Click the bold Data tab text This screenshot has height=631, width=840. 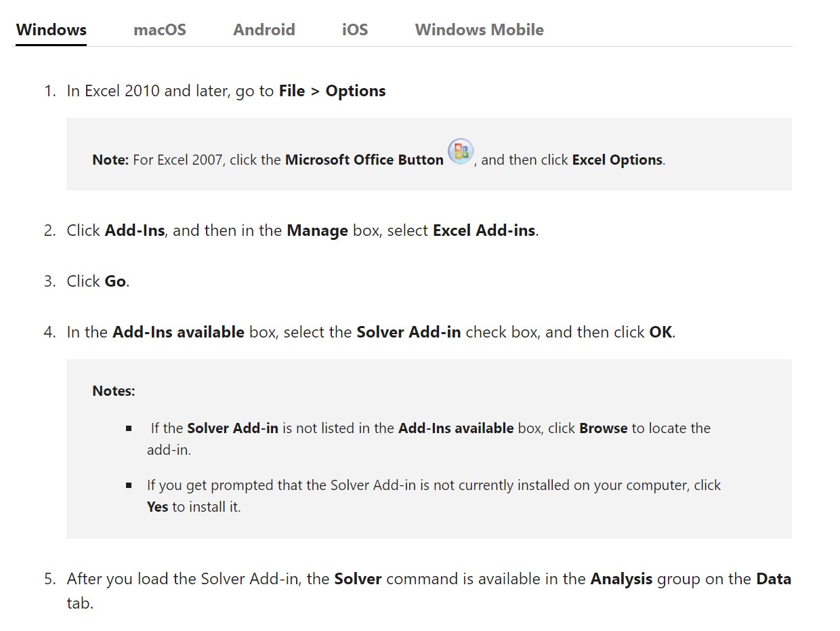point(775,579)
